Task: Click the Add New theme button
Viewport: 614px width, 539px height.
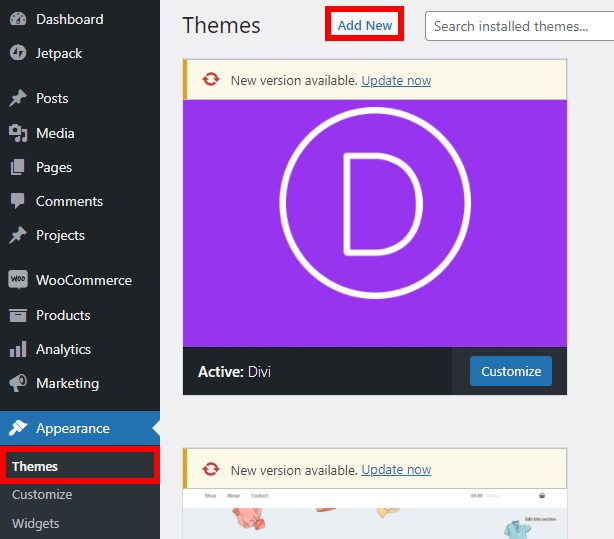Action: (x=365, y=25)
